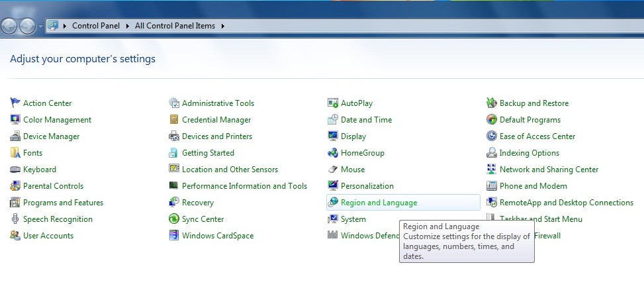
Task: Open Devices and Printers icon
Action: (174, 136)
